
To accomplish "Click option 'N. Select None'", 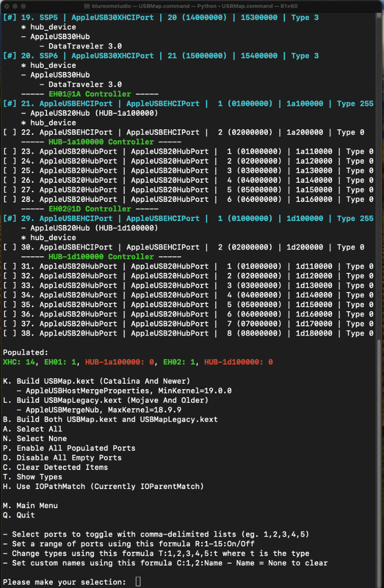I will 35,438.
